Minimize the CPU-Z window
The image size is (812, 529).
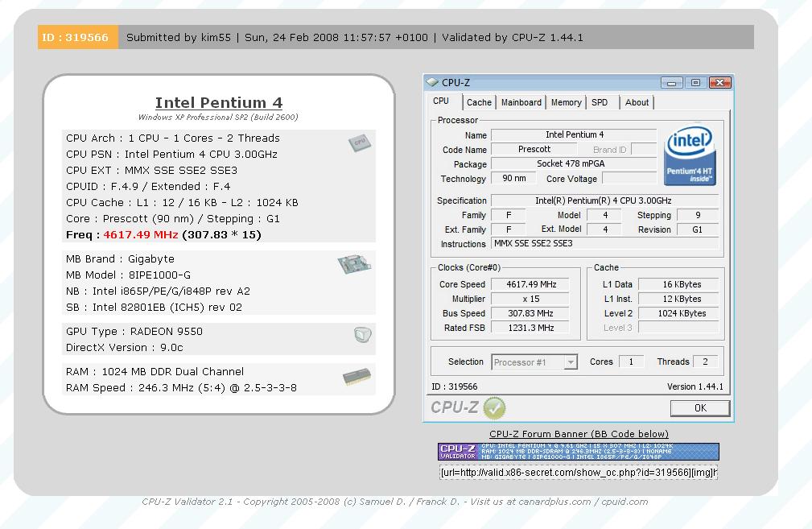pyautogui.click(x=671, y=82)
